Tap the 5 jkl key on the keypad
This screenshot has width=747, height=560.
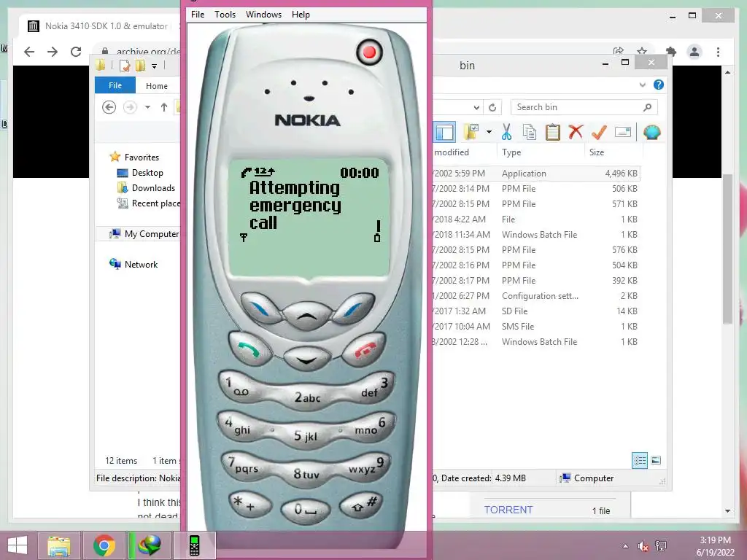(x=306, y=436)
